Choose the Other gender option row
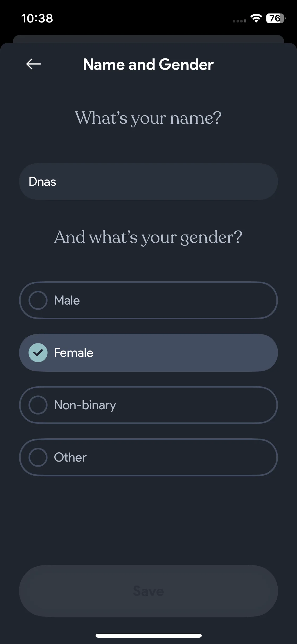297x644 pixels. click(148, 457)
